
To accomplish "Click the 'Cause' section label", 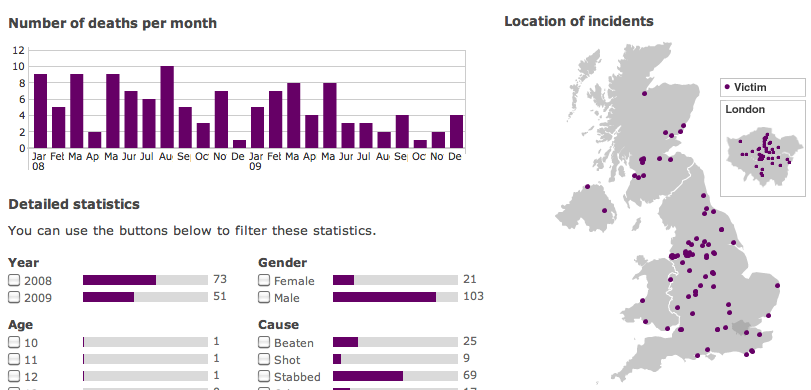I will pyautogui.click(x=278, y=325).
